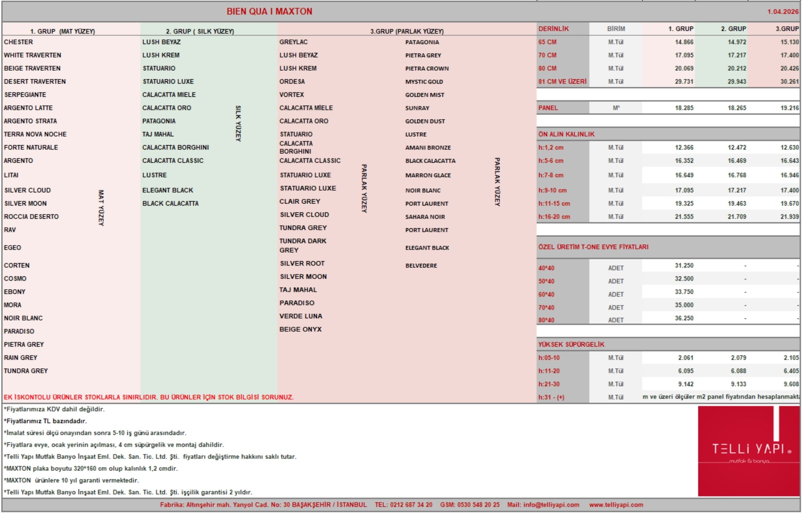Click the GSM: 0530 548 20 25 number
This screenshot has height=532, width=803.
pos(470,505)
